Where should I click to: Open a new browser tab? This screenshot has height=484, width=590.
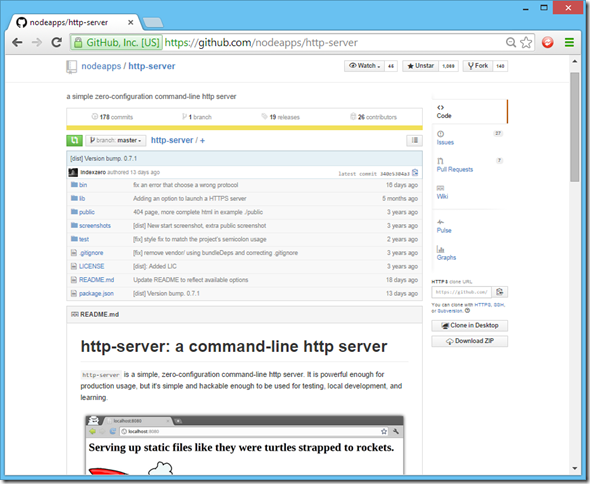(153, 23)
